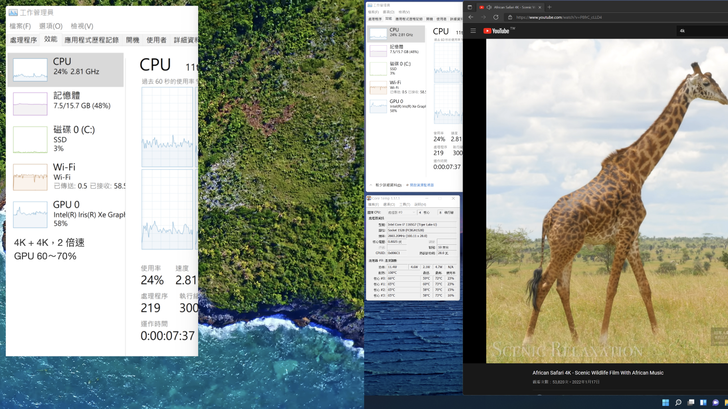Open 使用者 tab in enlarged Task Manager

click(x=156, y=40)
